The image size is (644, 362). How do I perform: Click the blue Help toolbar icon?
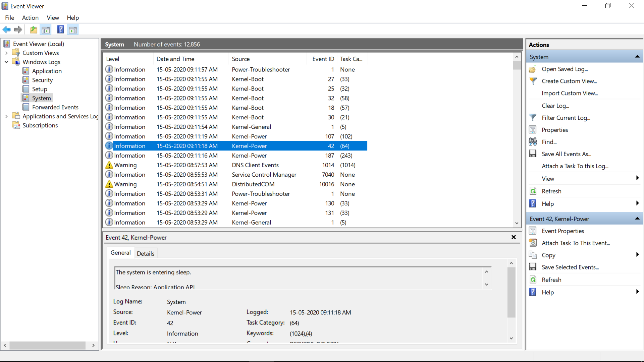[60, 30]
